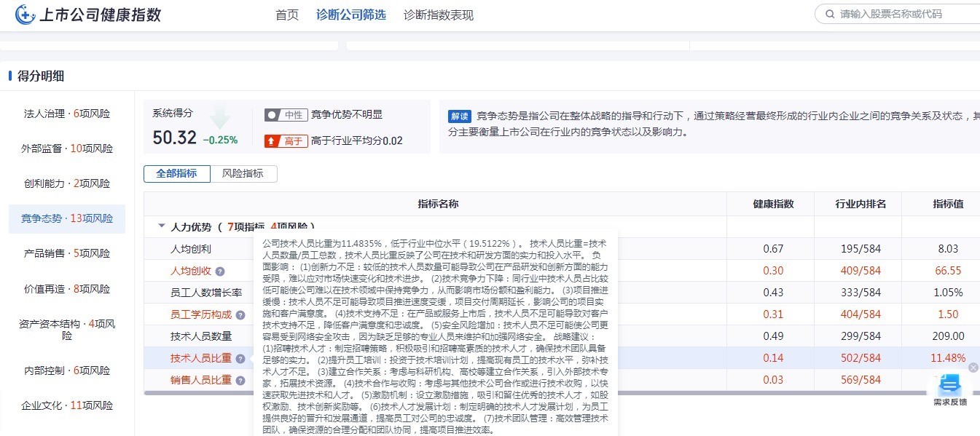Screen dimensions: 980x436
Task: Select 企业文化 category with 11 risks
Action: (67, 405)
